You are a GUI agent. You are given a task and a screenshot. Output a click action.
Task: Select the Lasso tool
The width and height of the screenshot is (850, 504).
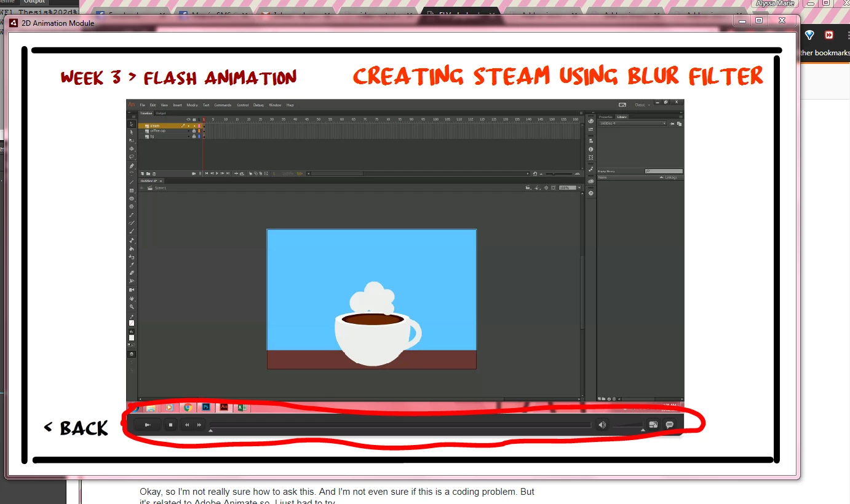(132, 156)
